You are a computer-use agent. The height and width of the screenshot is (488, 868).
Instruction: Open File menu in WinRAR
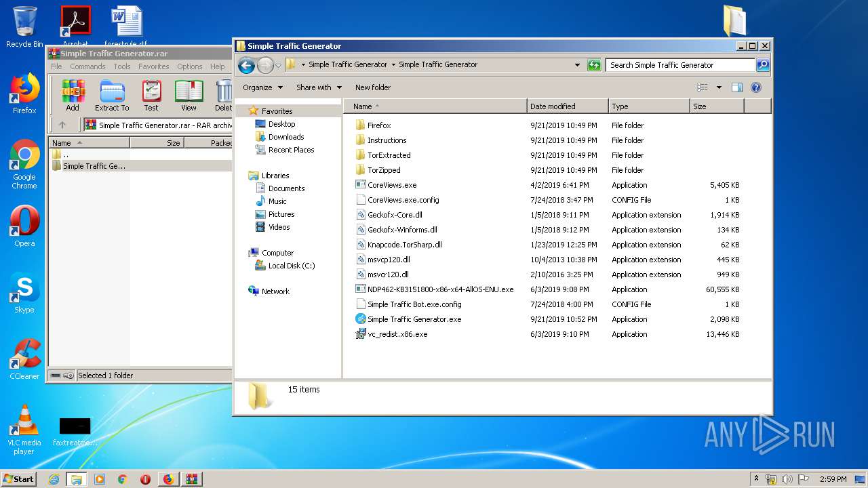[56, 66]
